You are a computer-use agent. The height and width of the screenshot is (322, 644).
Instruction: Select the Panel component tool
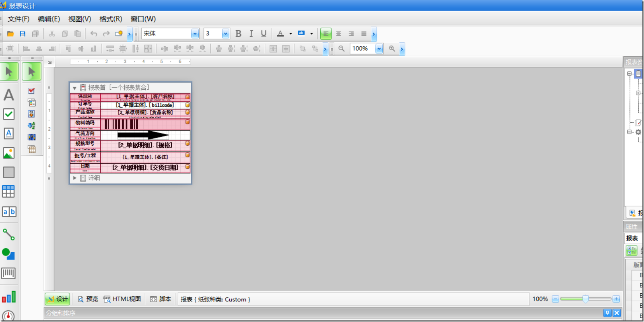coord(9,172)
